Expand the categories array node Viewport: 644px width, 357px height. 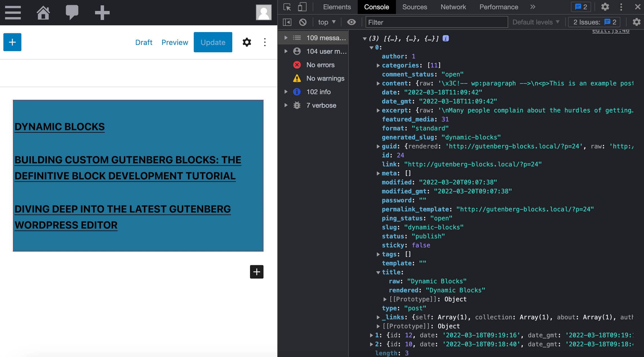click(x=378, y=65)
